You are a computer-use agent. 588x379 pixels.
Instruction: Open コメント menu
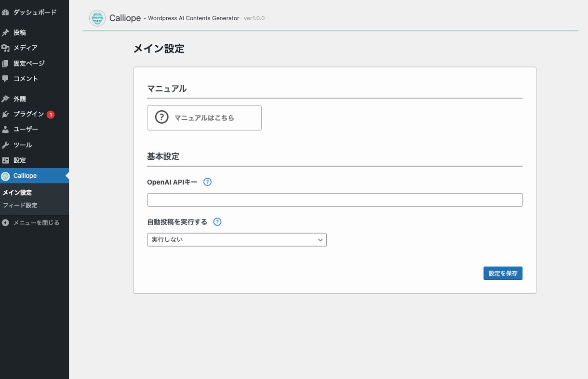tap(34, 78)
